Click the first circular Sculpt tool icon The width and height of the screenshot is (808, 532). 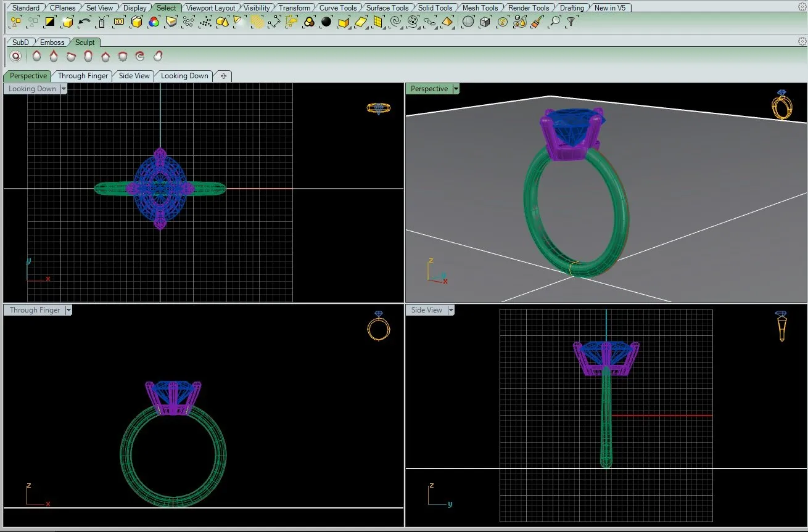[15, 56]
